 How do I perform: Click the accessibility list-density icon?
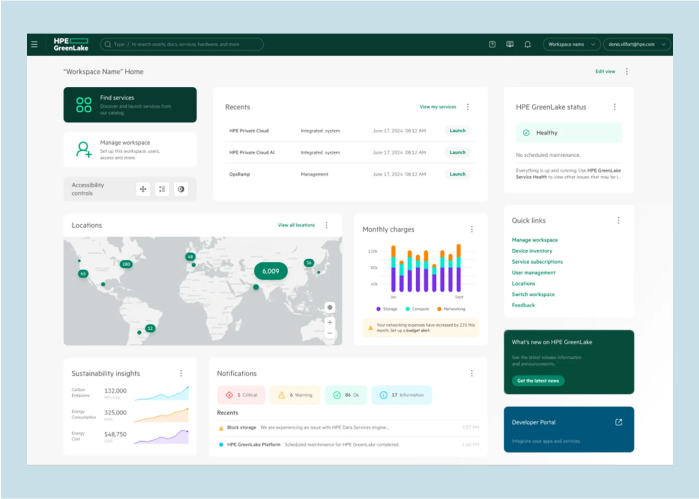pos(162,189)
